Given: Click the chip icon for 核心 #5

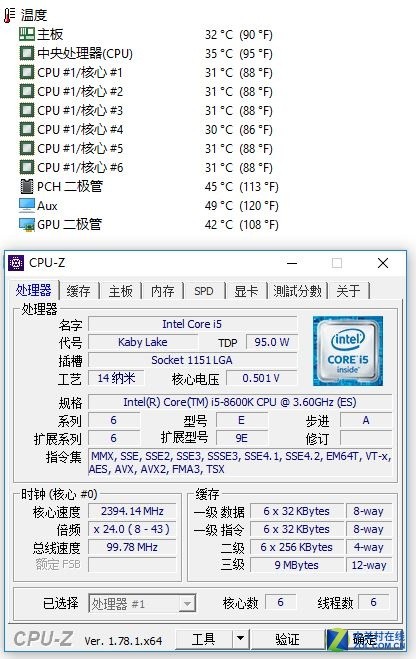Looking at the screenshot, I should coord(26,148).
